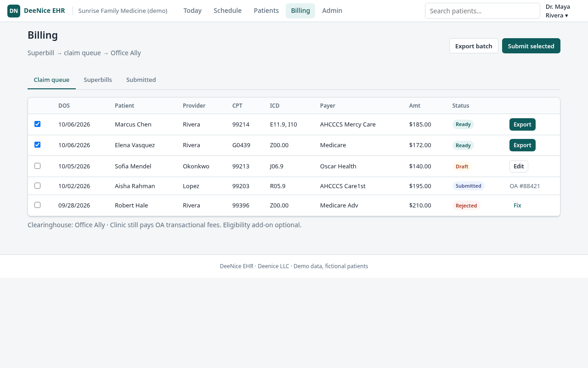This screenshot has height=368, width=588.
Task: Uncheck the Elena Vasquez claim checkbox
Action: coord(38,144)
